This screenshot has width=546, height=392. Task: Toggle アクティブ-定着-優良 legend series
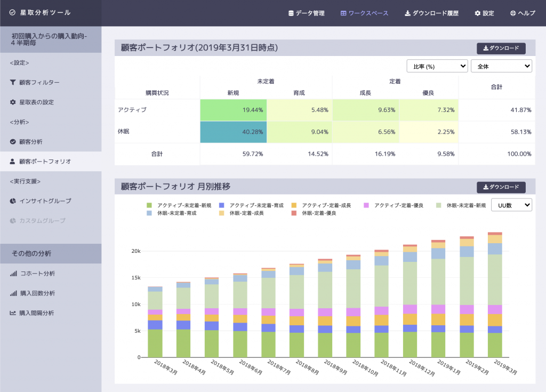[x=393, y=205]
